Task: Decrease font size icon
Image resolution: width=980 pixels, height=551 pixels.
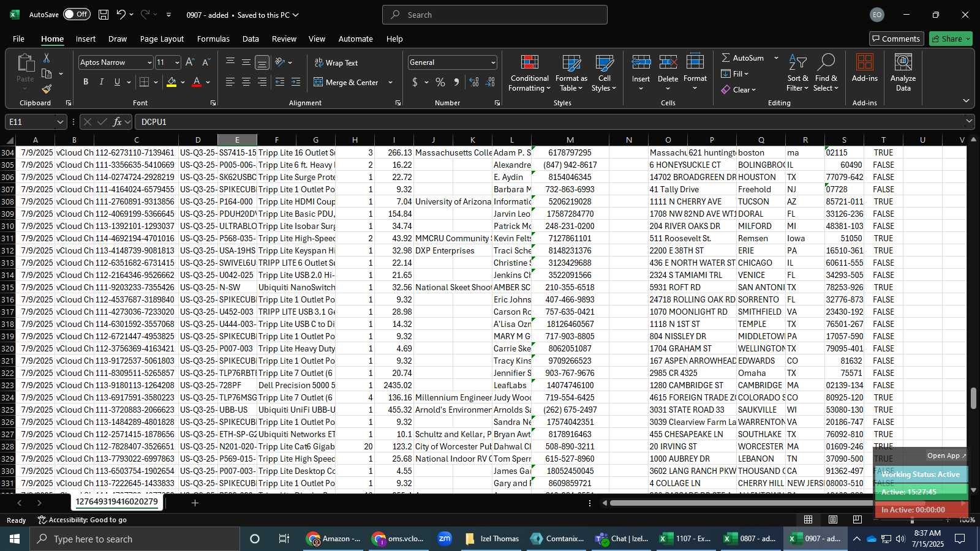Action: (x=206, y=62)
